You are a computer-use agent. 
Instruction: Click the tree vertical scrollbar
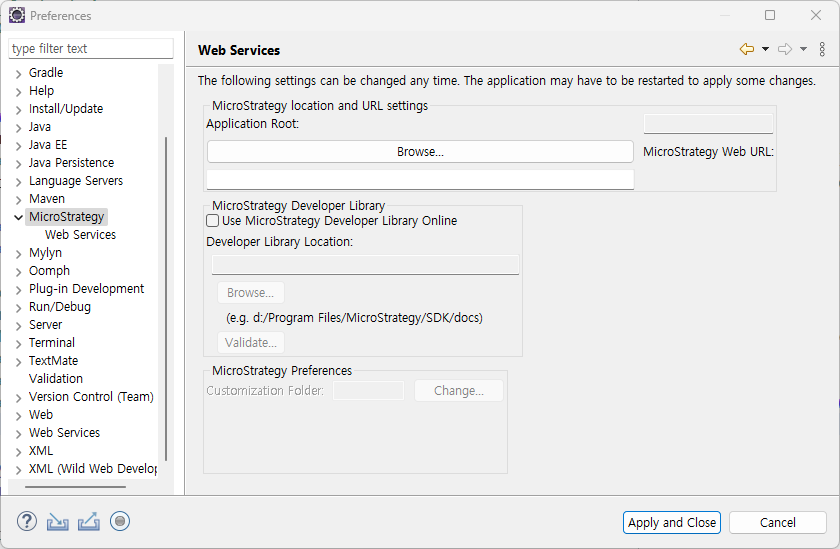pyautogui.click(x=166, y=298)
